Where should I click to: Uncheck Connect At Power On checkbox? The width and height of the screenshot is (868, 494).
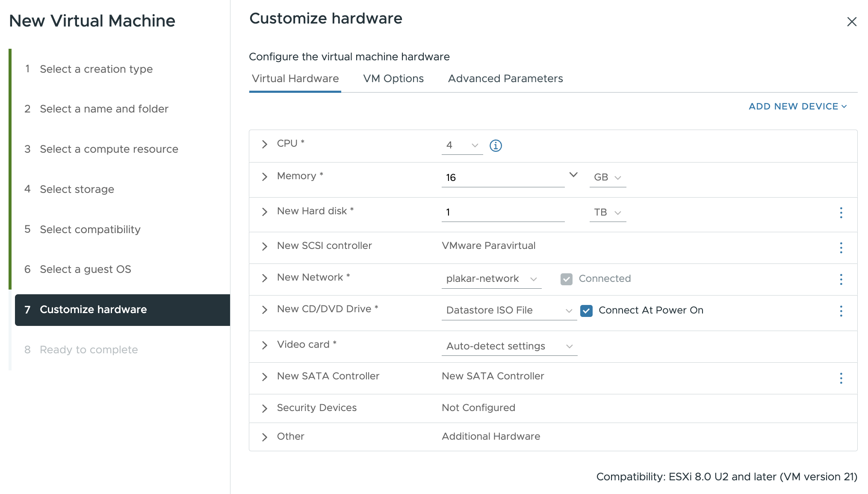(586, 311)
